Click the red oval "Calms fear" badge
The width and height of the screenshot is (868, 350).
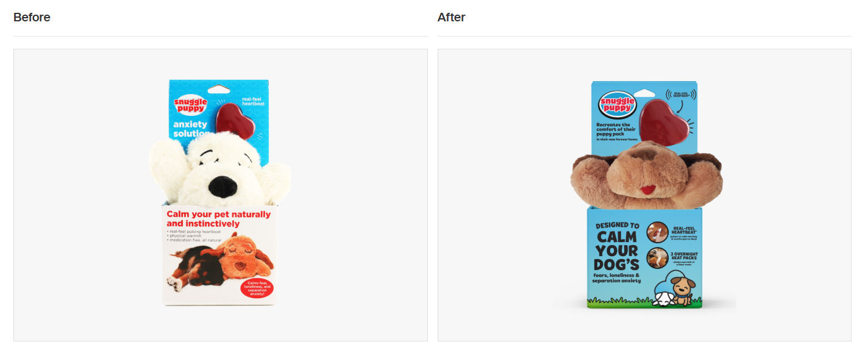tap(258, 288)
